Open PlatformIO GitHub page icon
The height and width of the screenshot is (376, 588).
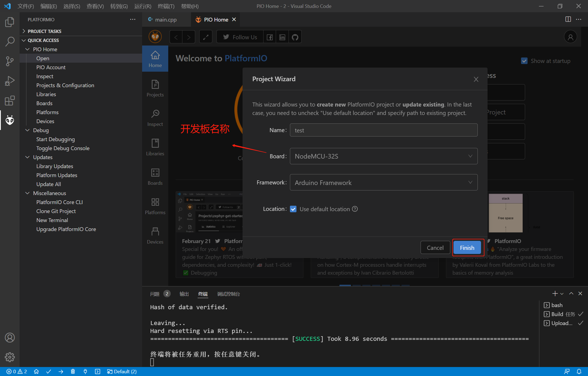(x=295, y=37)
